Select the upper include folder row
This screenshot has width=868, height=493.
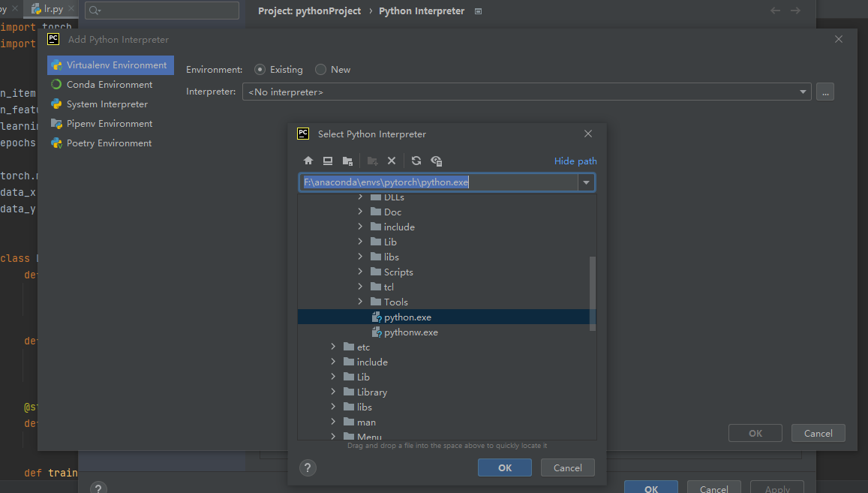point(445,227)
